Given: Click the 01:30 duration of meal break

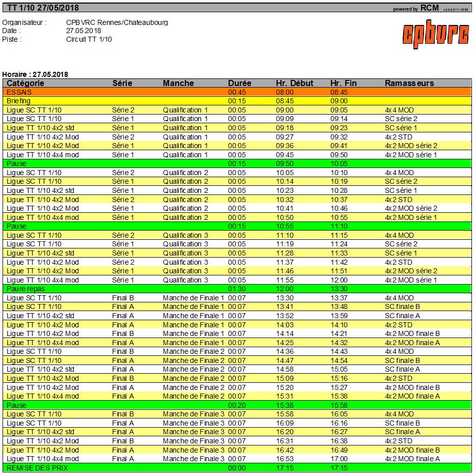Looking at the screenshot, I should tap(237, 289).
